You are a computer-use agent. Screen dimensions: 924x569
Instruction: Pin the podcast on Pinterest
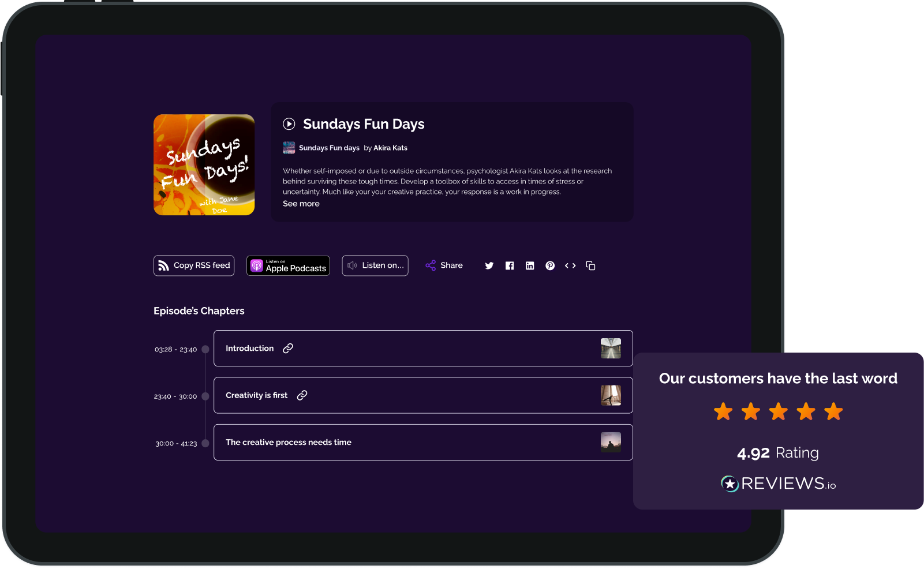point(550,265)
